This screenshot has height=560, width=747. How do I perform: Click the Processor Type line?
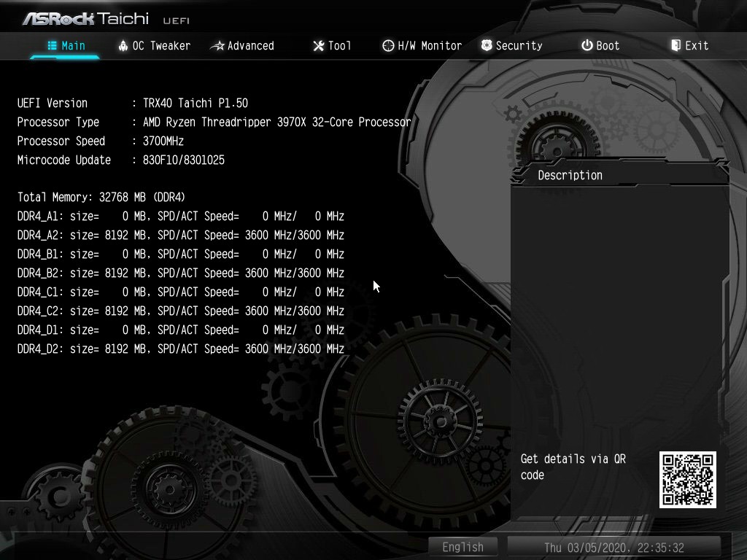click(214, 122)
